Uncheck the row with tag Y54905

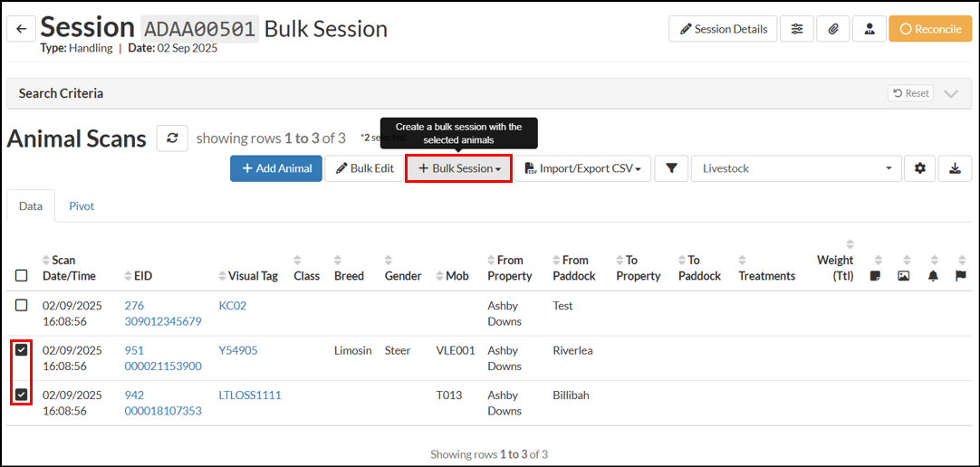tap(22, 350)
